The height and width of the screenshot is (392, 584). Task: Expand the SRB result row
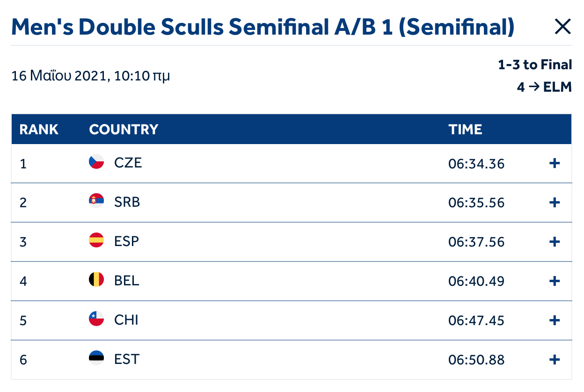[555, 203]
